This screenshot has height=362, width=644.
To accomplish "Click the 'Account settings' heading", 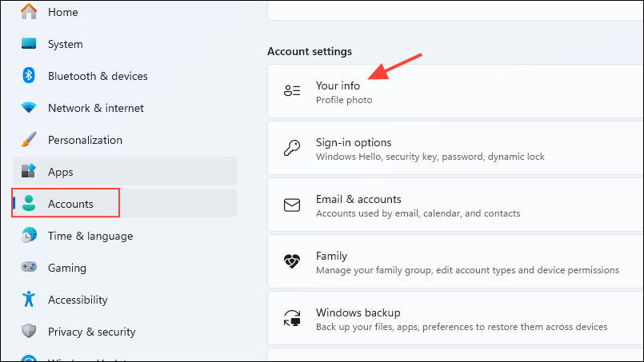I will click(x=310, y=52).
